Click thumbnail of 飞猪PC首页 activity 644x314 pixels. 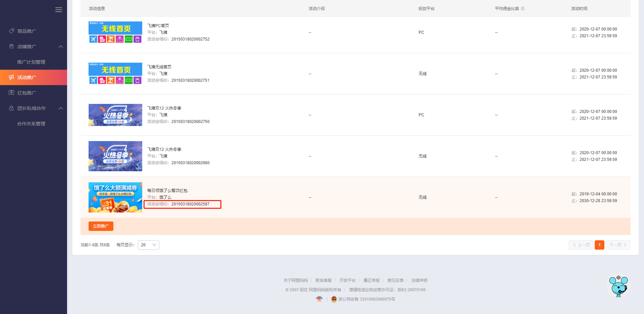pyautogui.click(x=115, y=33)
